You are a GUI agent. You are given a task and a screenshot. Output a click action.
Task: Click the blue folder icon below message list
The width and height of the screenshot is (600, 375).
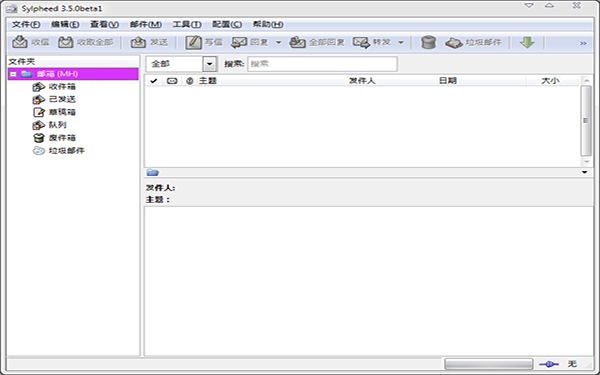coord(152,173)
